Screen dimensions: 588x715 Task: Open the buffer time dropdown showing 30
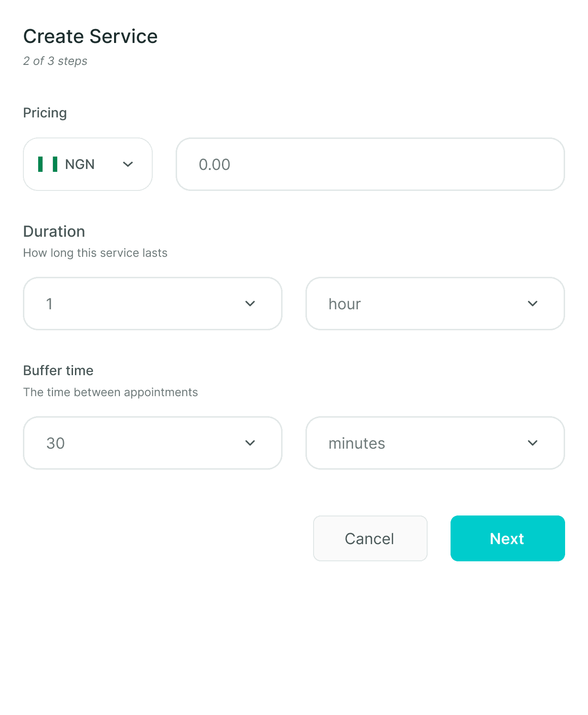(x=153, y=443)
